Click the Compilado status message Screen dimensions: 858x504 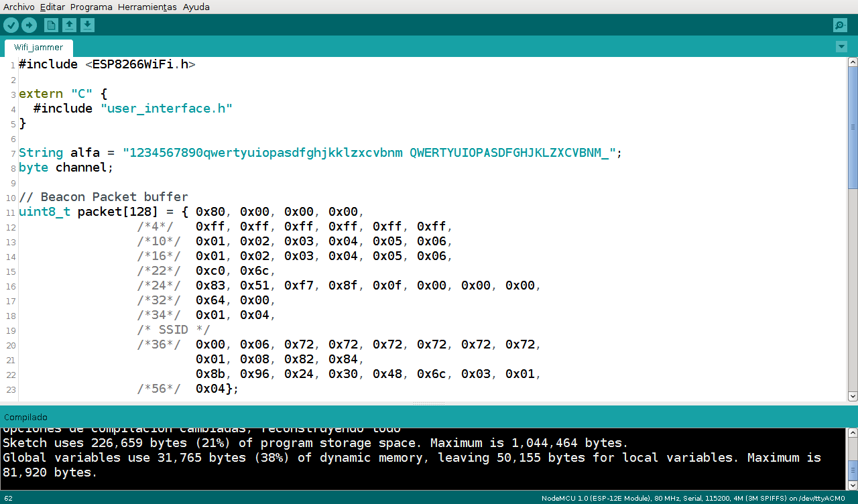[25, 417]
